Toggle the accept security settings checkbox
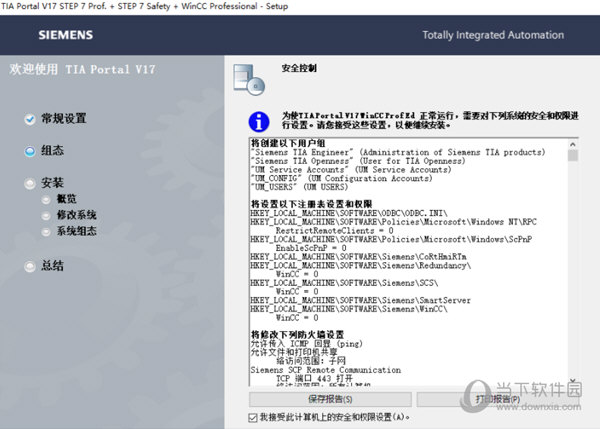This screenshot has width=600, height=429. 253,417
